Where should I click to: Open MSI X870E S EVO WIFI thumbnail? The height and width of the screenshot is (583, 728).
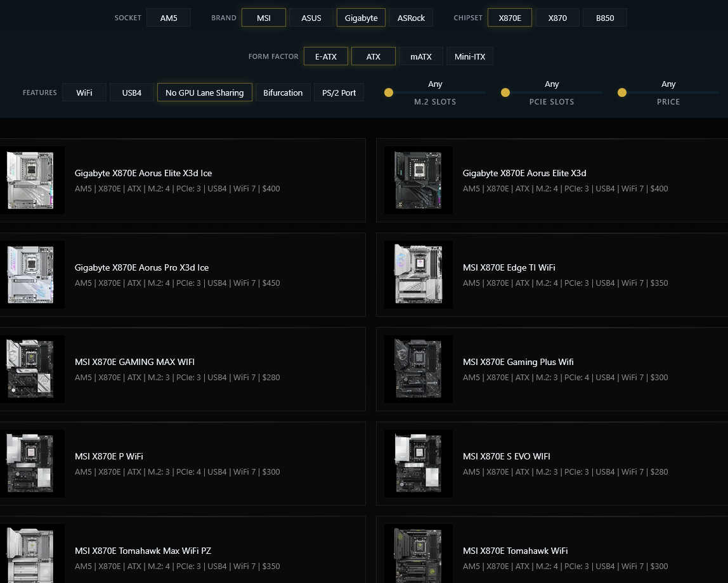click(419, 463)
